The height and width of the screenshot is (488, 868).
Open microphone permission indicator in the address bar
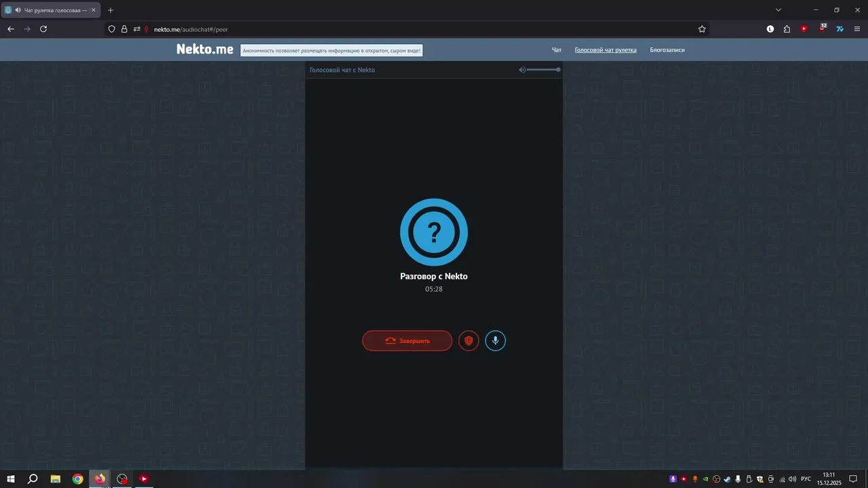pyautogui.click(x=146, y=29)
